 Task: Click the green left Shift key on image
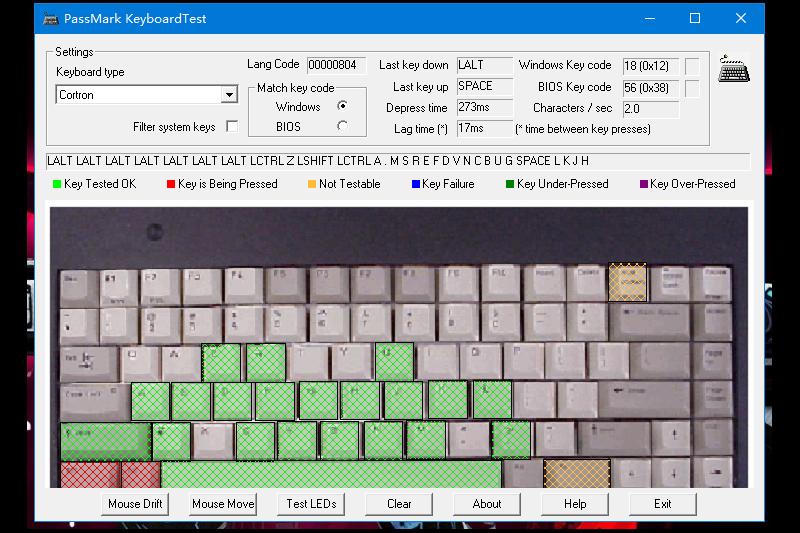106,442
